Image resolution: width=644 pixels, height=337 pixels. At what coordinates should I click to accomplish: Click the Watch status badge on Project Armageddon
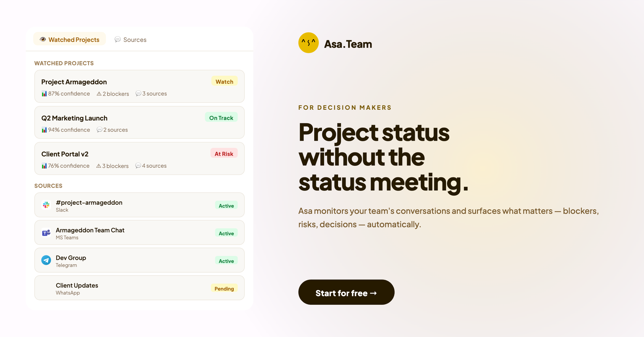point(224,81)
